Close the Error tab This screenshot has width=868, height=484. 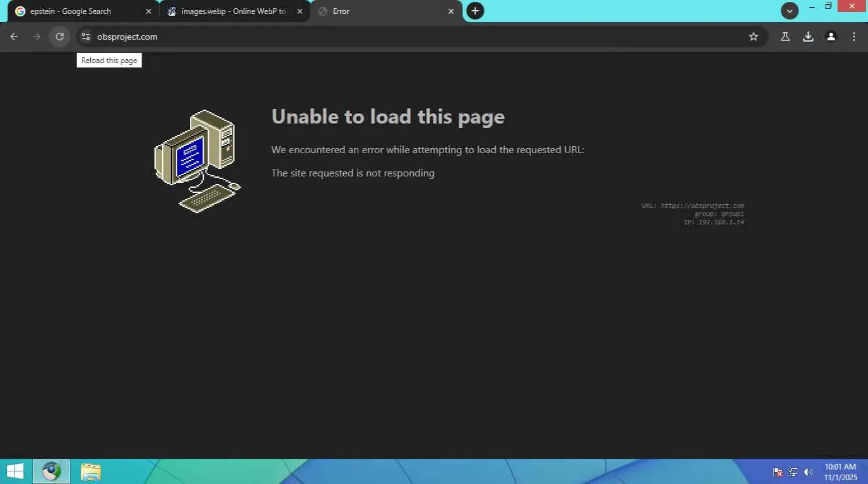(x=451, y=11)
